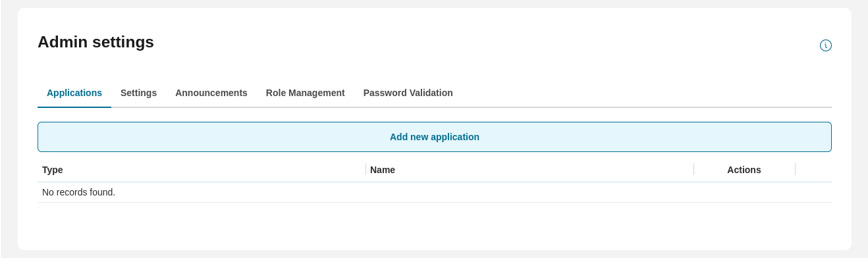Open the info icon beside Admin settings
868x258 pixels.
(x=825, y=45)
